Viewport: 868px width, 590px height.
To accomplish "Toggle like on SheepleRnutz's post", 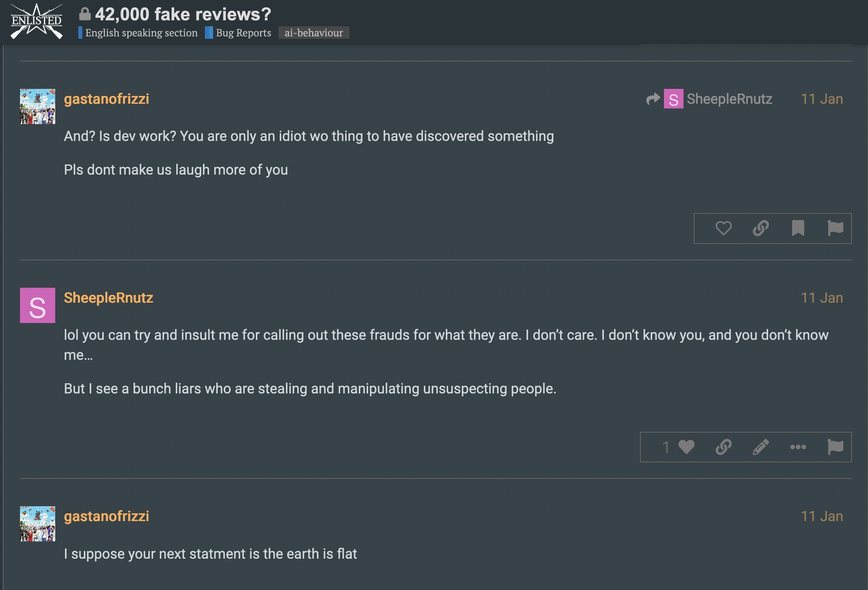I will pos(686,447).
